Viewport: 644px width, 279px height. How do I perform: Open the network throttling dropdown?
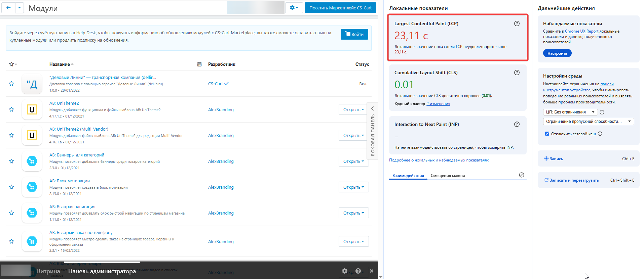coord(589,122)
